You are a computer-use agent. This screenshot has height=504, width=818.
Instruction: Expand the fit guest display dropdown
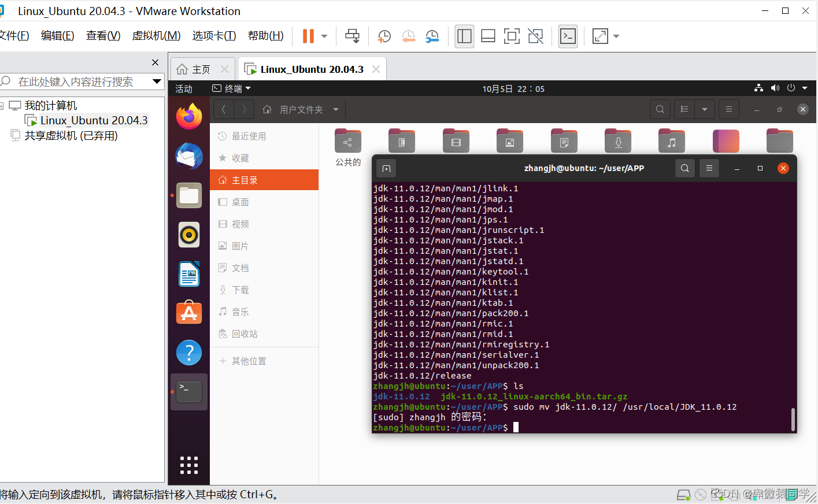(x=616, y=36)
